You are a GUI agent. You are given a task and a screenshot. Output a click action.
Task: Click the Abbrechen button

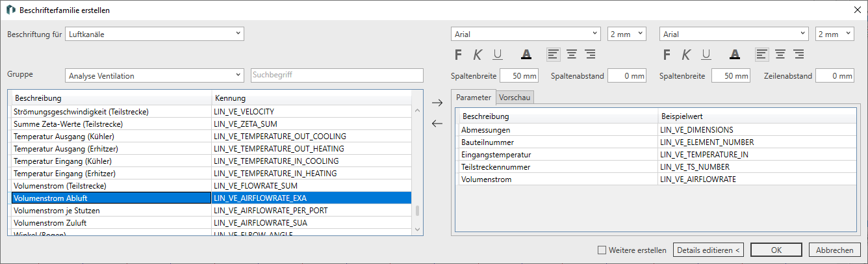coord(835,250)
